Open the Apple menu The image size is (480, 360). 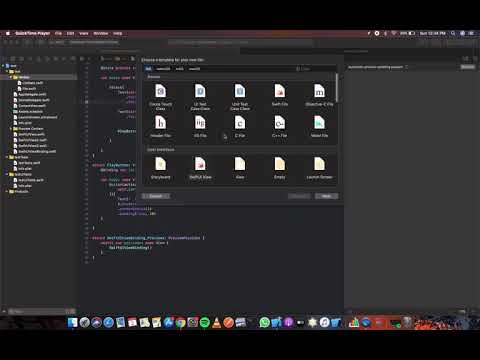pyautogui.click(x=8, y=33)
